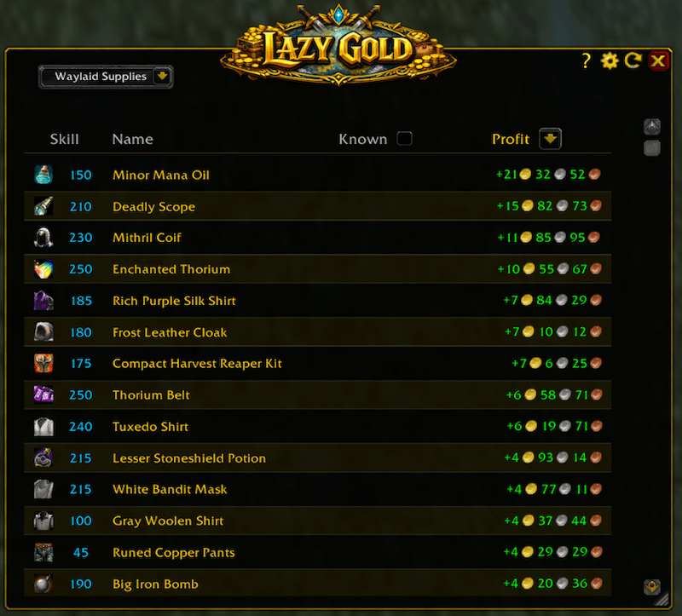
Task: Select the Frost Leather Cloak name
Action: pyautogui.click(x=170, y=332)
